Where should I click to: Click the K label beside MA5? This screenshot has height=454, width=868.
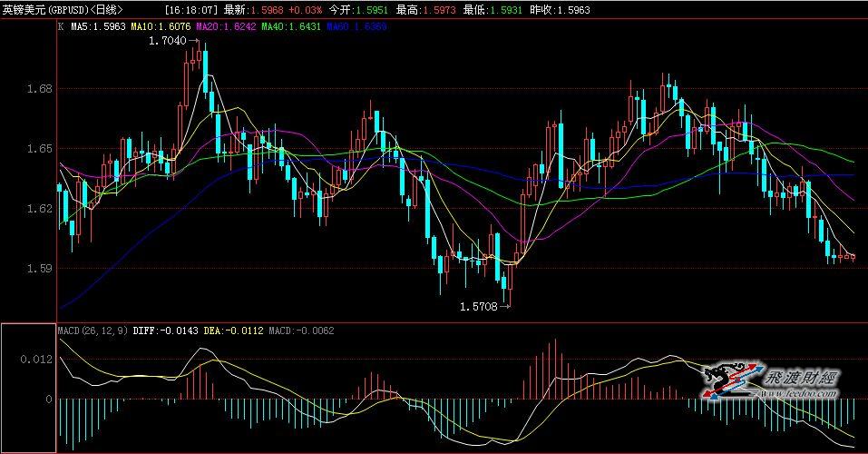61,26
